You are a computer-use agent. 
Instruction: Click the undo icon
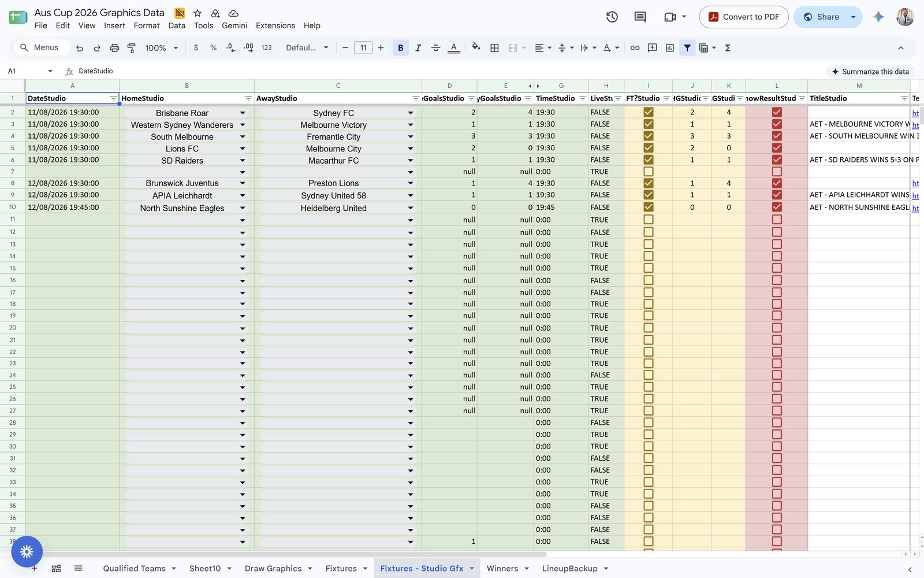[80, 48]
